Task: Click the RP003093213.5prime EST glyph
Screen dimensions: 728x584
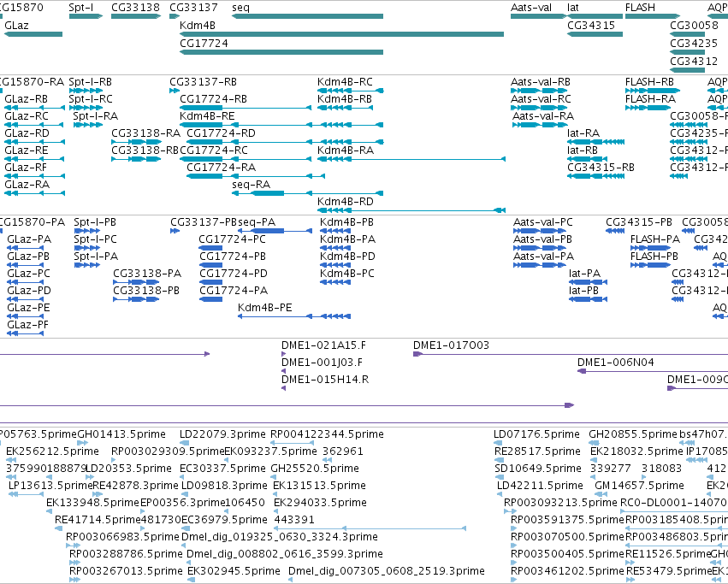Action: pyautogui.click(x=510, y=511)
